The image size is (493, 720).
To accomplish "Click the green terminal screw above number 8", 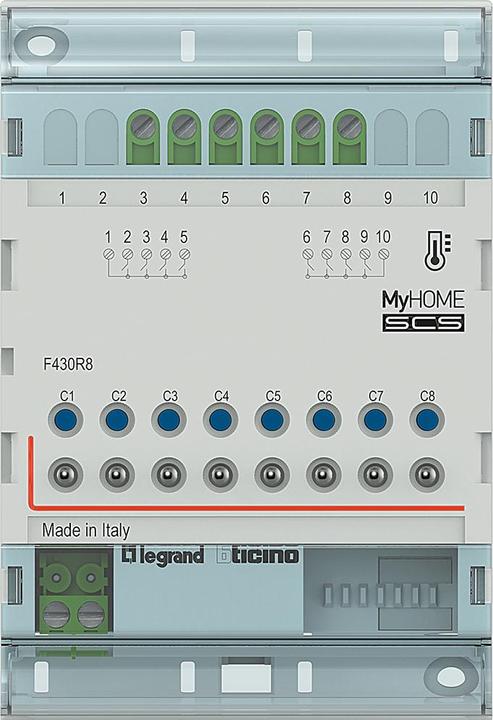I will pyautogui.click(x=349, y=126).
